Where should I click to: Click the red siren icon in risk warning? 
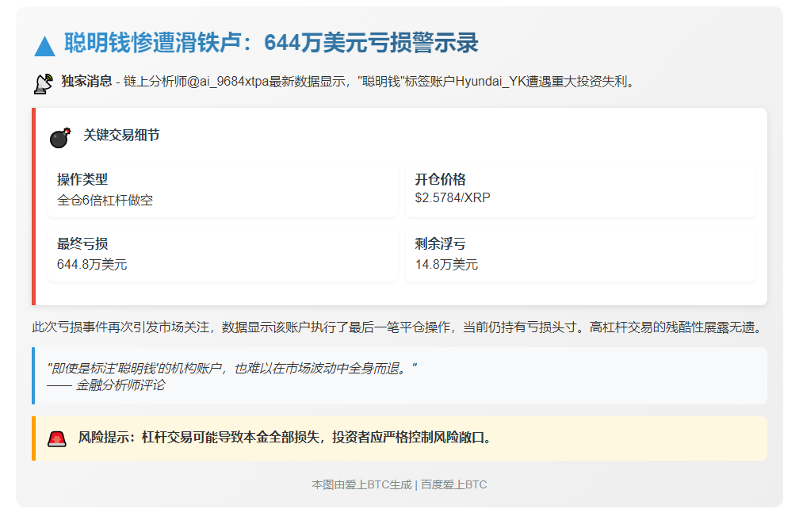coord(56,438)
